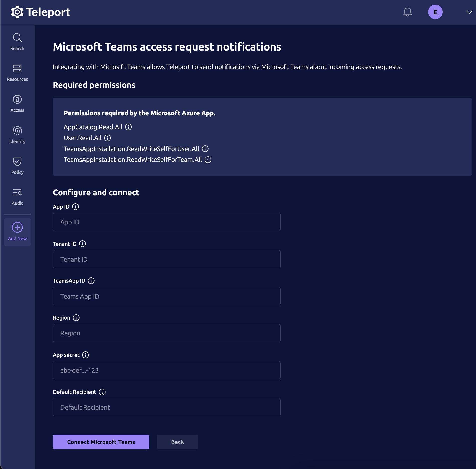Open info for TeamsAppInstallation.ReadWriteSelfForTeam.All
This screenshot has height=469, width=476.
208,160
